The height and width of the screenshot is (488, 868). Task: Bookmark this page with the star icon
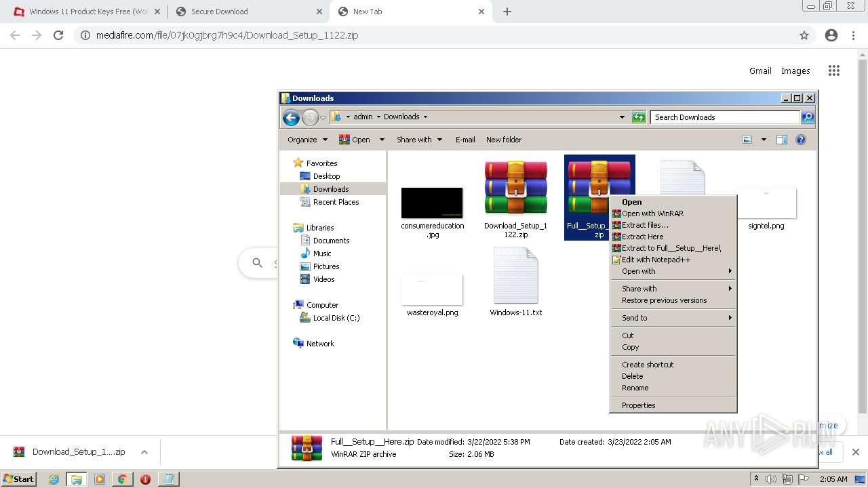coord(804,35)
